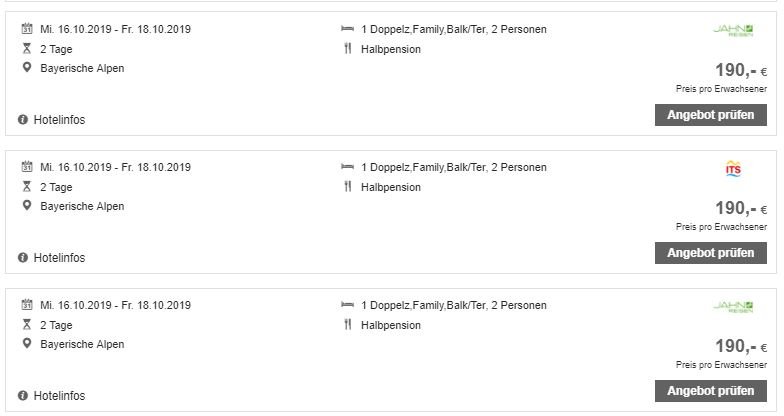Click the info icon beside first Hotelinfos
784x416 pixels.
23,120
